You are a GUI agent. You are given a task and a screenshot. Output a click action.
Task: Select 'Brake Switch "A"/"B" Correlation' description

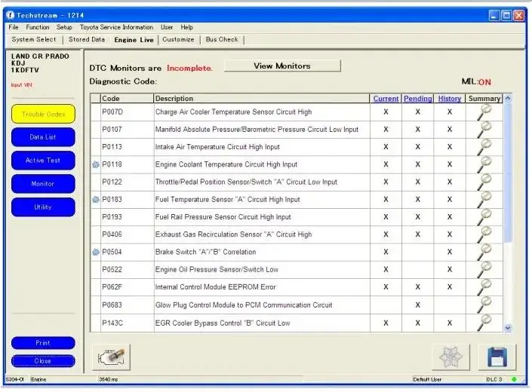pyautogui.click(x=205, y=252)
